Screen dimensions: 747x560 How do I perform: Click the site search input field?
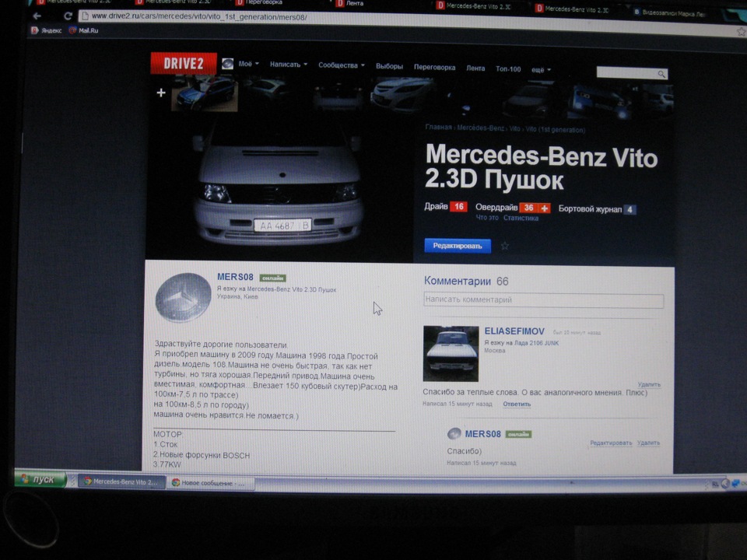627,73
